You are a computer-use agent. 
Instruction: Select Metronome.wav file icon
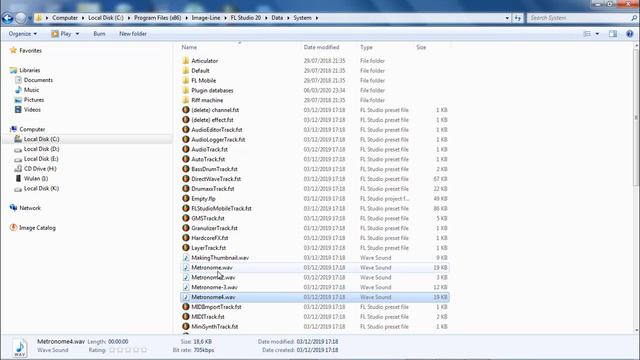tap(186, 267)
